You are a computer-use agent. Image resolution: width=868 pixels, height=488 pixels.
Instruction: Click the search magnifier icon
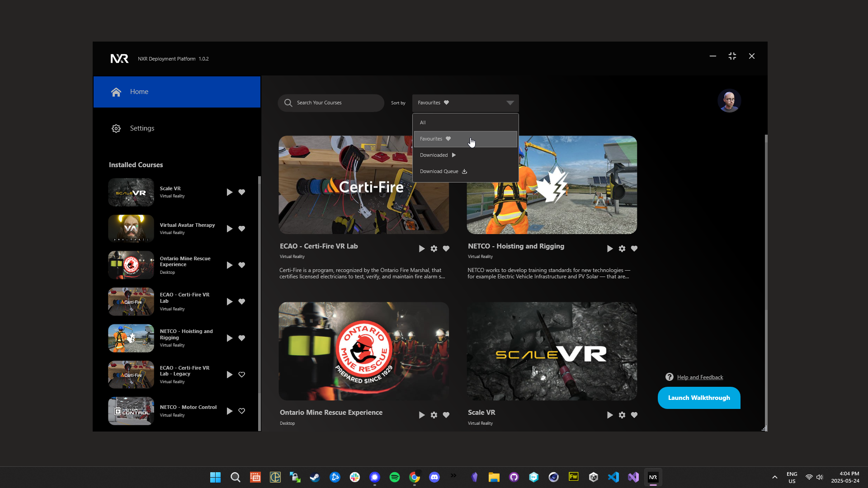tap(288, 103)
